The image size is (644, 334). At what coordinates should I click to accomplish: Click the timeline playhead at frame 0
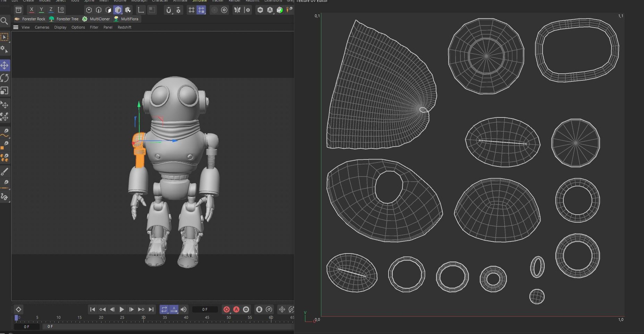coord(16,318)
